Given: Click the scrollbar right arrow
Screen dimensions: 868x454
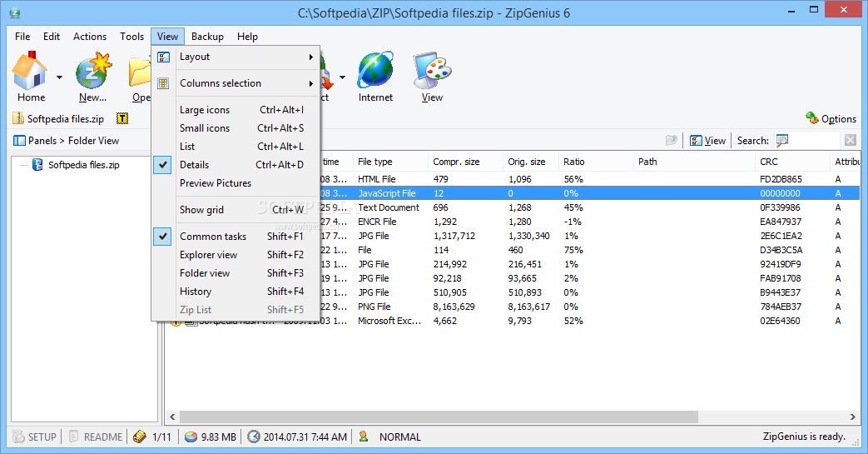Looking at the screenshot, I should (x=852, y=417).
